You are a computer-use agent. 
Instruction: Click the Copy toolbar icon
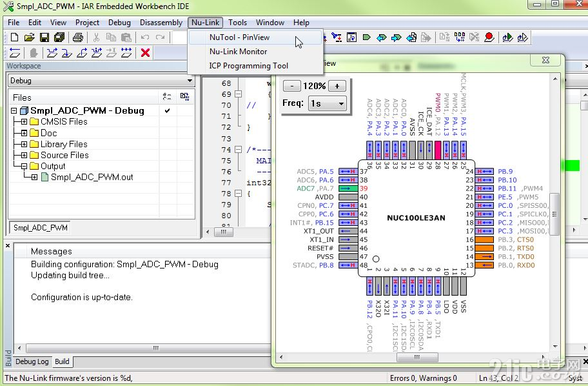tap(111, 37)
